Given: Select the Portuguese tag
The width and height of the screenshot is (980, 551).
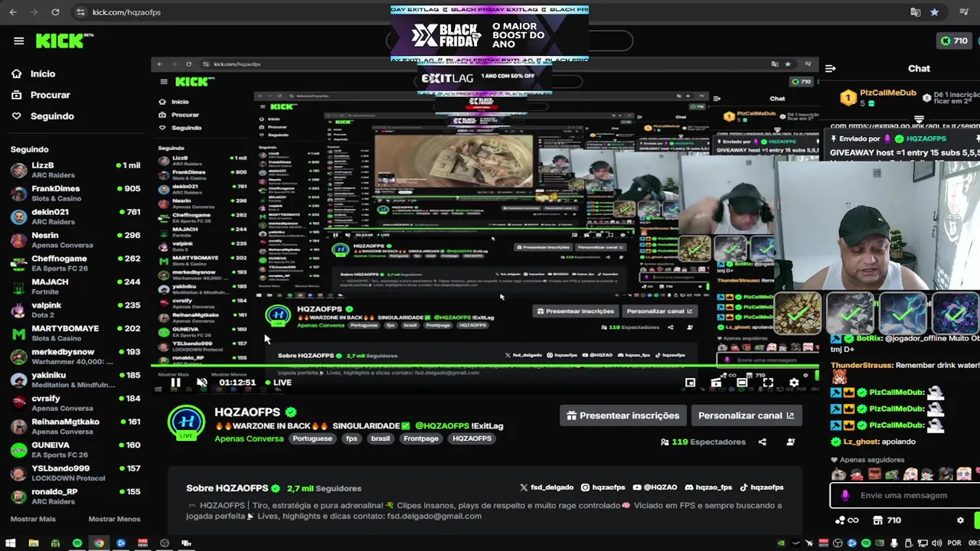Looking at the screenshot, I should click(312, 439).
